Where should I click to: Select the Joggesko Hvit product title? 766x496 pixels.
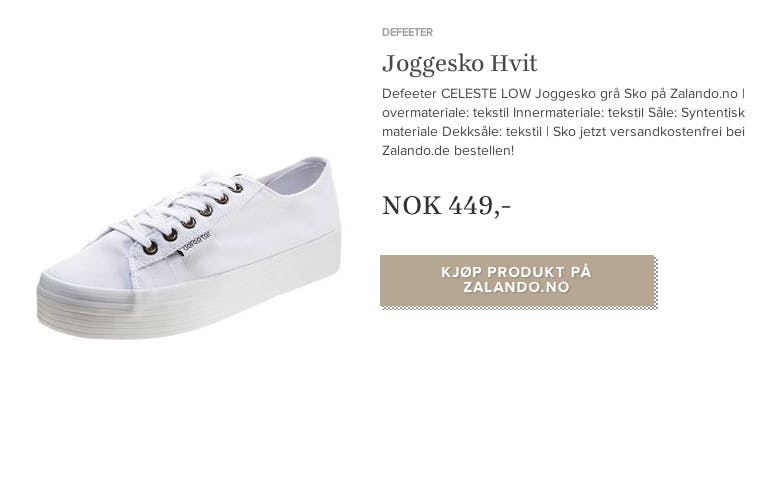point(459,64)
